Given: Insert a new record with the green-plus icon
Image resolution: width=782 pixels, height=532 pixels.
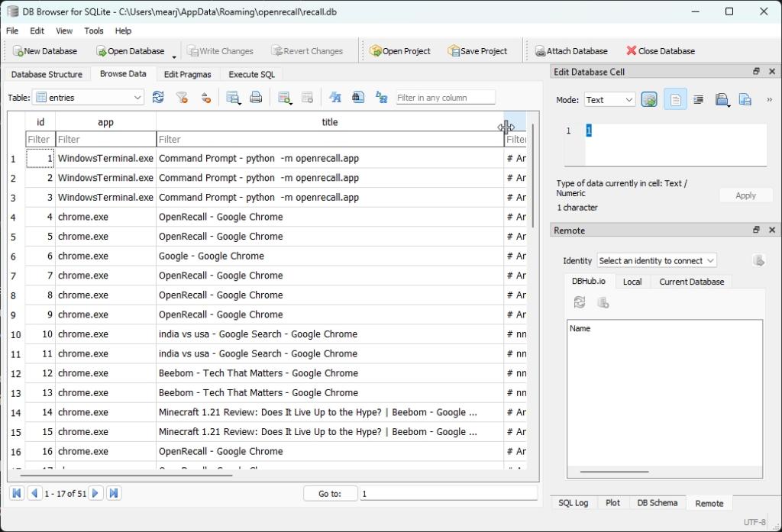Looking at the screenshot, I should tap(285, 97).
